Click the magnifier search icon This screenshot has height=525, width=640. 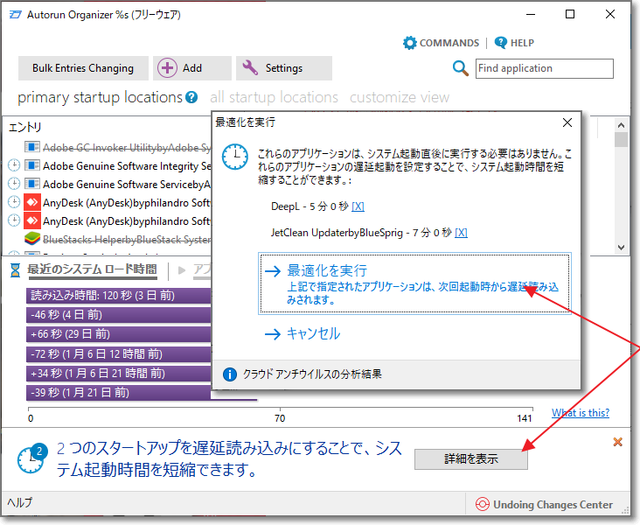click(460, 68)
